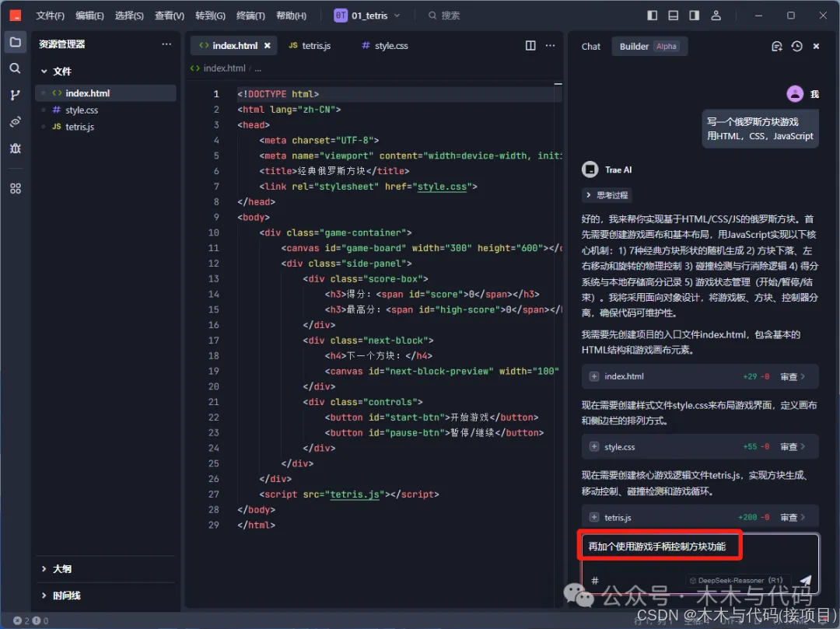Review changes for style.css with 审查
Image resolution: width=840 pixels, height=629 pixels.
[793, 446]
